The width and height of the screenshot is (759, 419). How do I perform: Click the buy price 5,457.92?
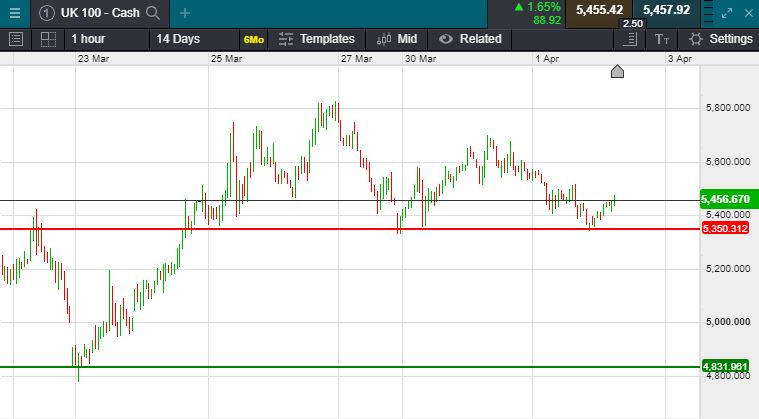tap(667, 10)
